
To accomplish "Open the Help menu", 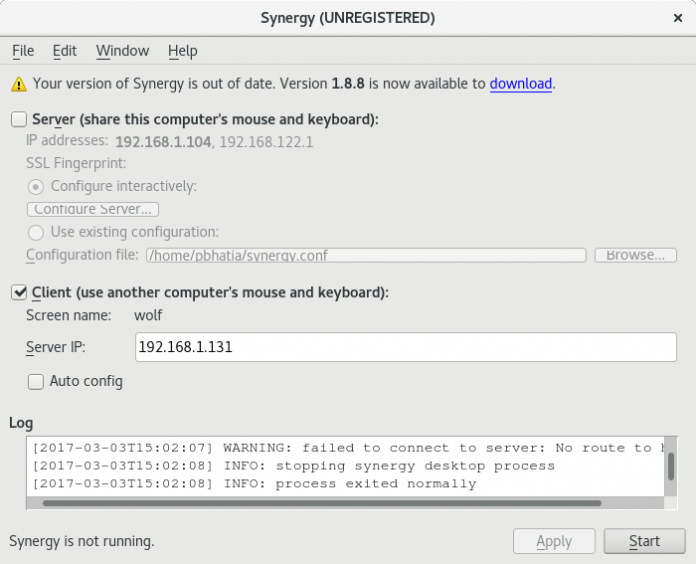I will point(182,51).
